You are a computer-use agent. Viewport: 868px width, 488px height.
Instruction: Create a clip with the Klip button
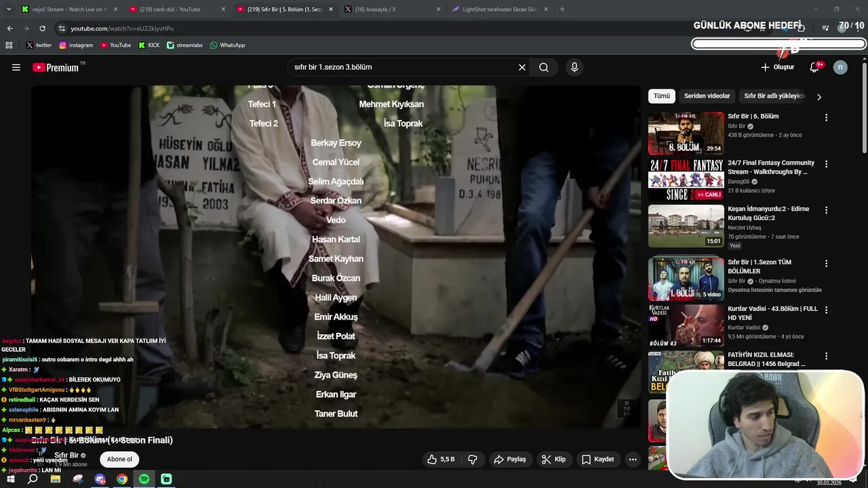(x=553, y=459)
